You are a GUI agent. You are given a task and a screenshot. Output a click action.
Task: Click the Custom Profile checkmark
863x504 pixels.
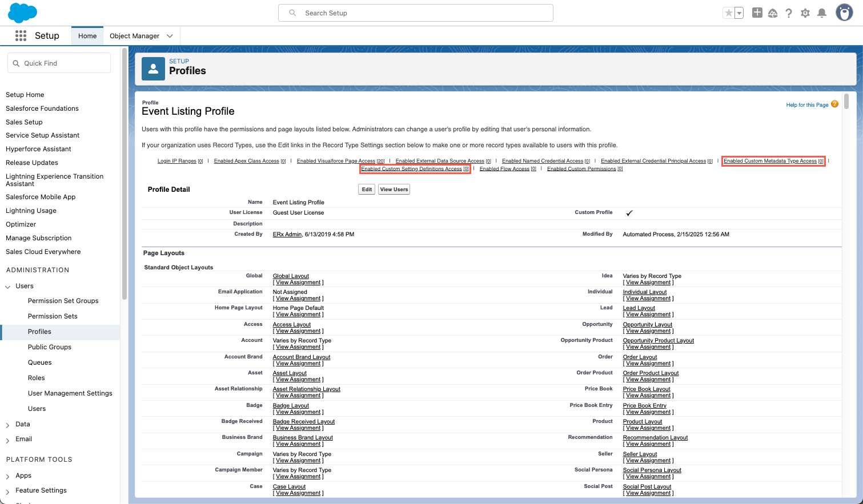(629, 213)
